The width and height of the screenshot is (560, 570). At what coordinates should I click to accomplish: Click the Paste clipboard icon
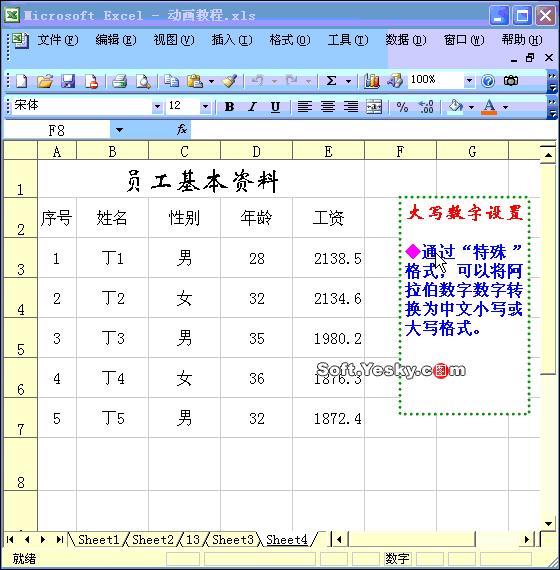tap(195, 81)
